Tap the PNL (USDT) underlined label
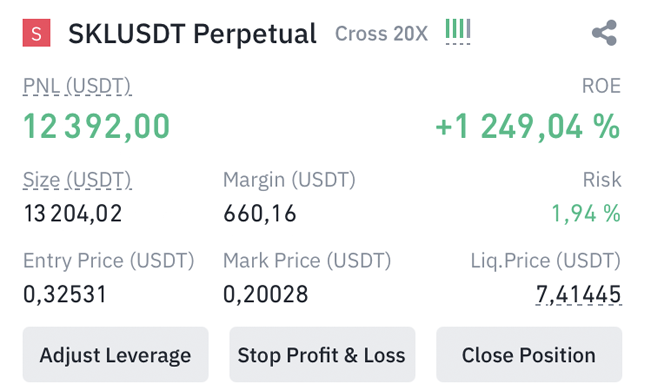 [77, 86]
